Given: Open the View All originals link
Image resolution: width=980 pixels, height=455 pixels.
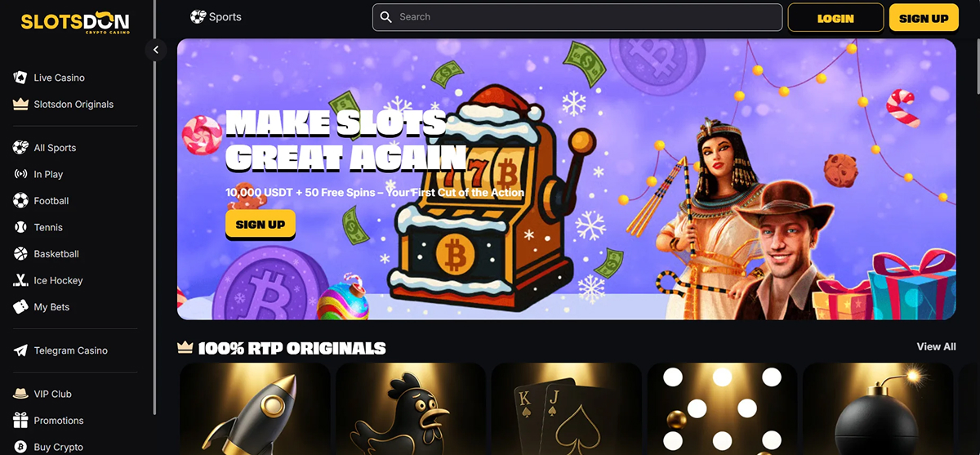Looking at the screenshot, I should pyautogui.click(x=936, y=346).
